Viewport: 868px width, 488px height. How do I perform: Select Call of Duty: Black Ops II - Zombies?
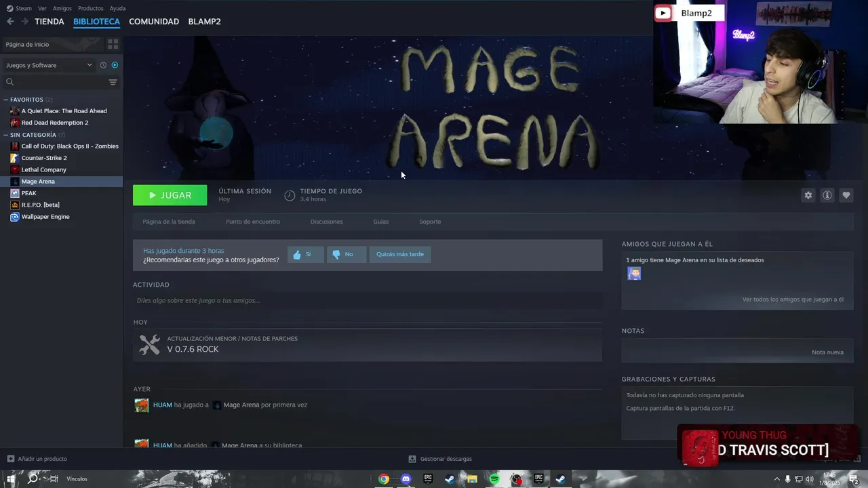click(x=70, y=146)
